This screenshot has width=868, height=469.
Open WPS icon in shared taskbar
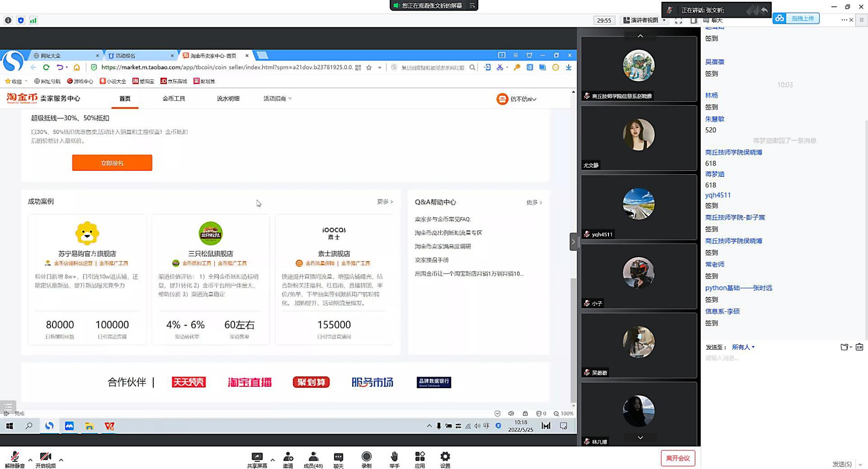[x=109, y=426]
